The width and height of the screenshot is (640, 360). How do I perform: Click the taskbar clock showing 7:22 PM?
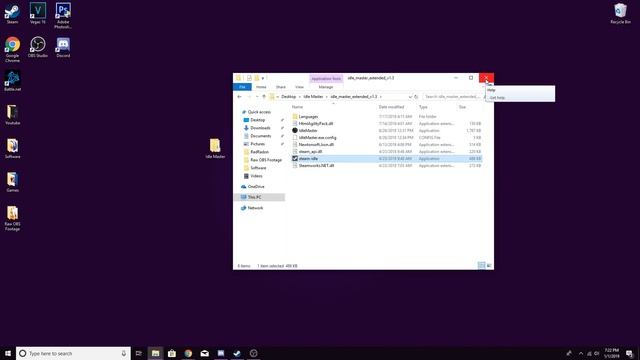click(611, 353)
